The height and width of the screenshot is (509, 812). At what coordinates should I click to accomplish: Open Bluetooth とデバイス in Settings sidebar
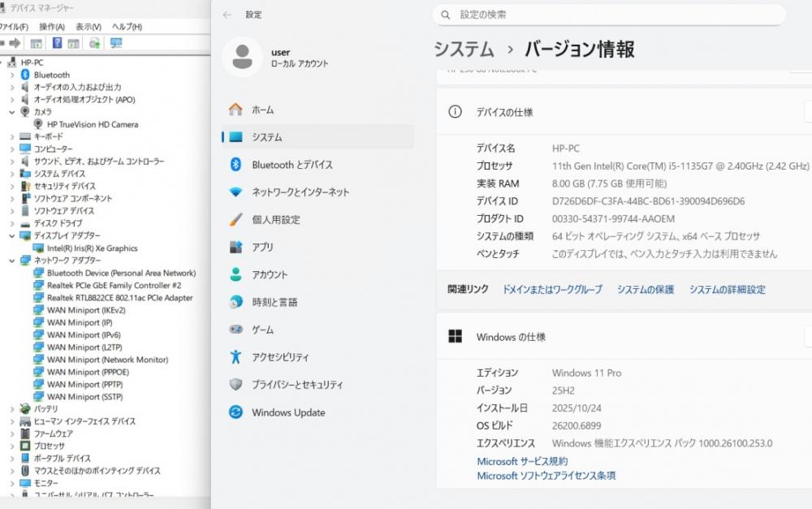pyautogui.click(x=292, y=165)
